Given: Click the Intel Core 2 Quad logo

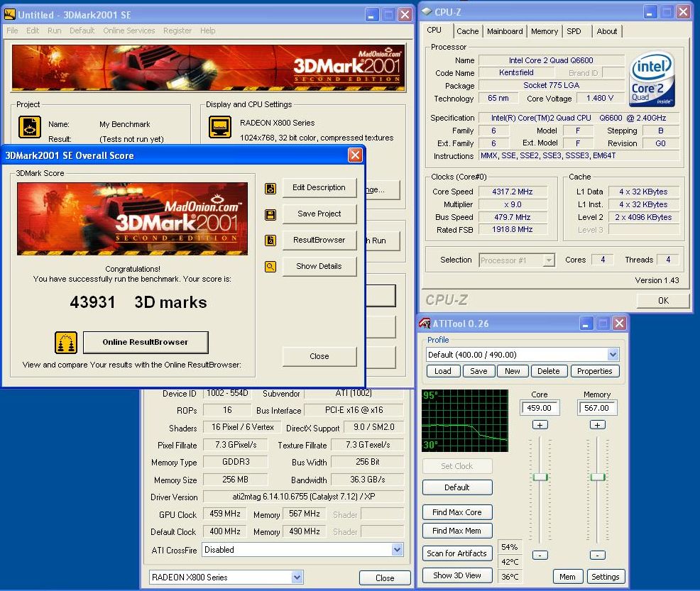Looking at the screenshot, I should point(652,79).
